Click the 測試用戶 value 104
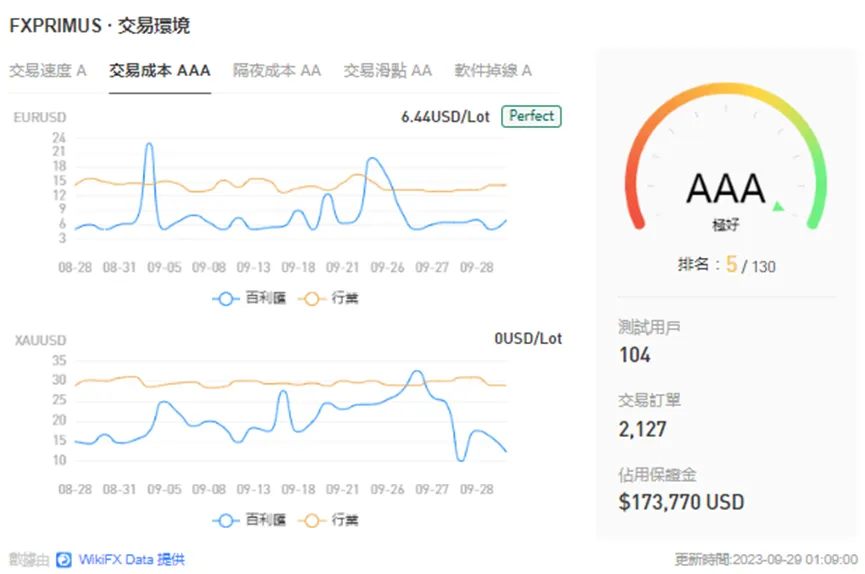Image resolution: width=865 pixels, height=574 pixels. [x=634, y=355]
